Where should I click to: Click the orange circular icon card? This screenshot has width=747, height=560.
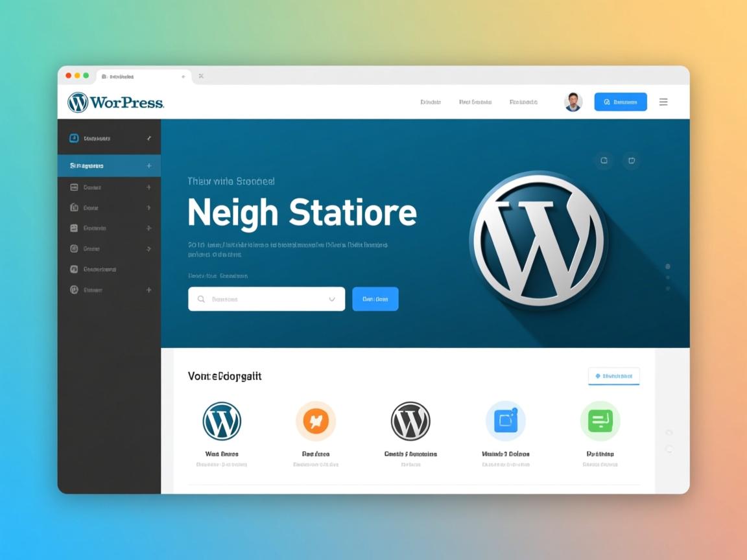(316, 421)
